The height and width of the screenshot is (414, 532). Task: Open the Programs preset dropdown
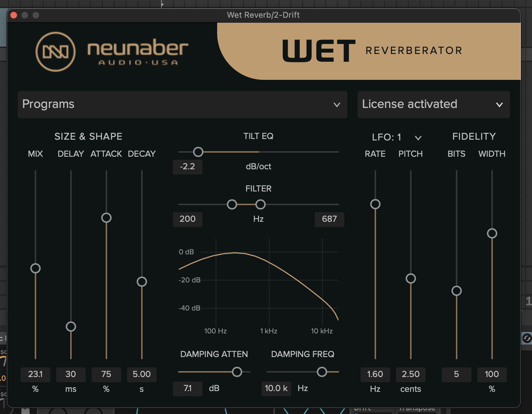182,105
